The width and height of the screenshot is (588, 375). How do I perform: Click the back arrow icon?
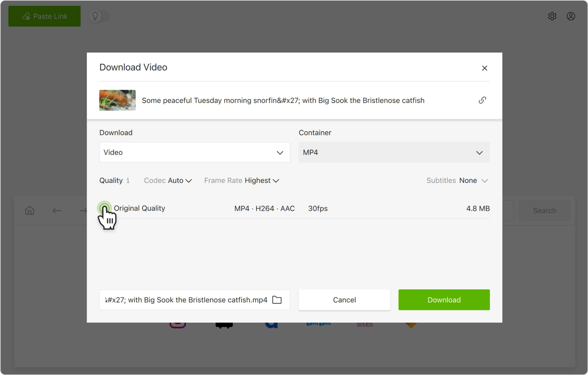tap(57, 211)
